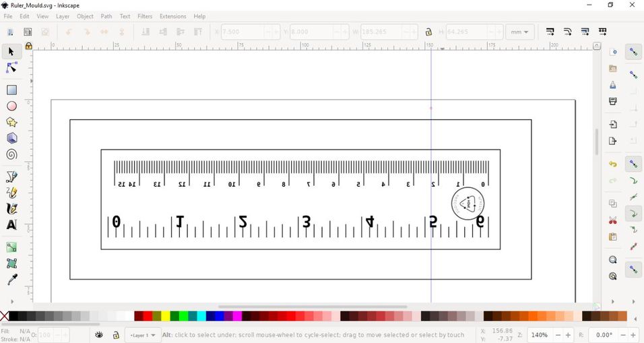The image size is (644, 343).
Task: Click the zoom percentage field showing 140%
Action: (539, 335)
